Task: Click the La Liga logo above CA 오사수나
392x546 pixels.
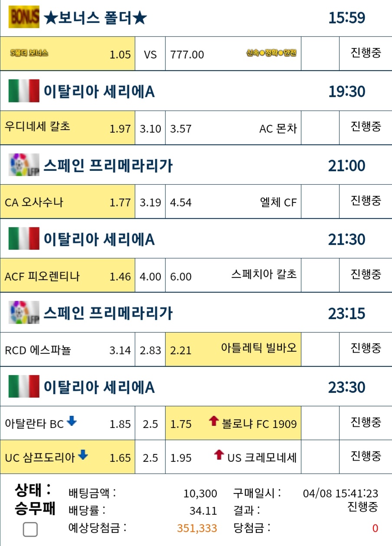Action: (x=24, y=165)
